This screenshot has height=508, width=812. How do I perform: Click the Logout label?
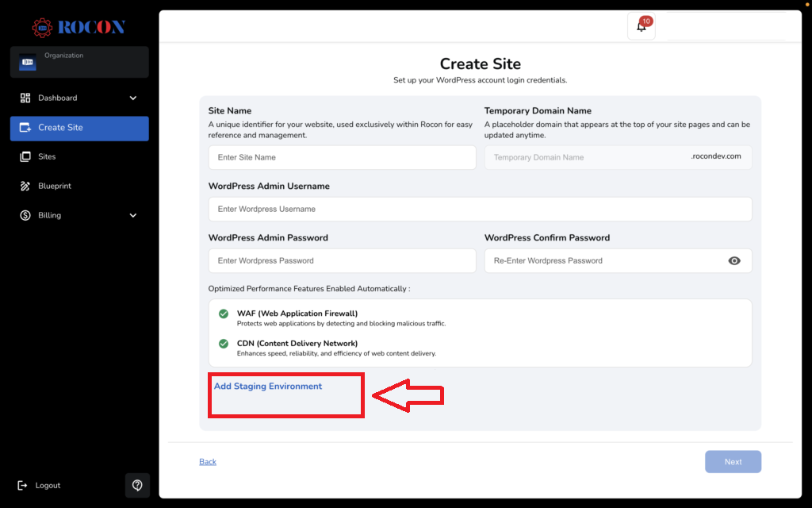pos(48,485)
